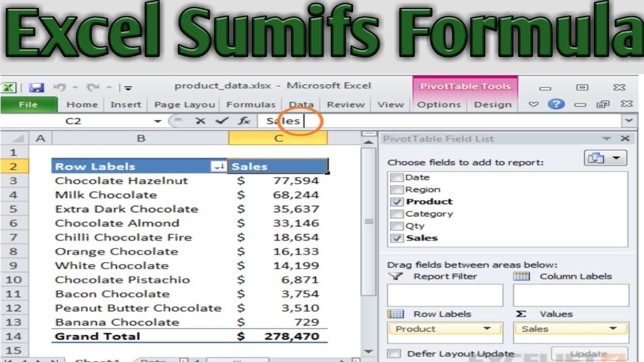Click the Save icon in quick access toolbar
The width and height of the screenshot is (644, 362).
pos(36,87)
